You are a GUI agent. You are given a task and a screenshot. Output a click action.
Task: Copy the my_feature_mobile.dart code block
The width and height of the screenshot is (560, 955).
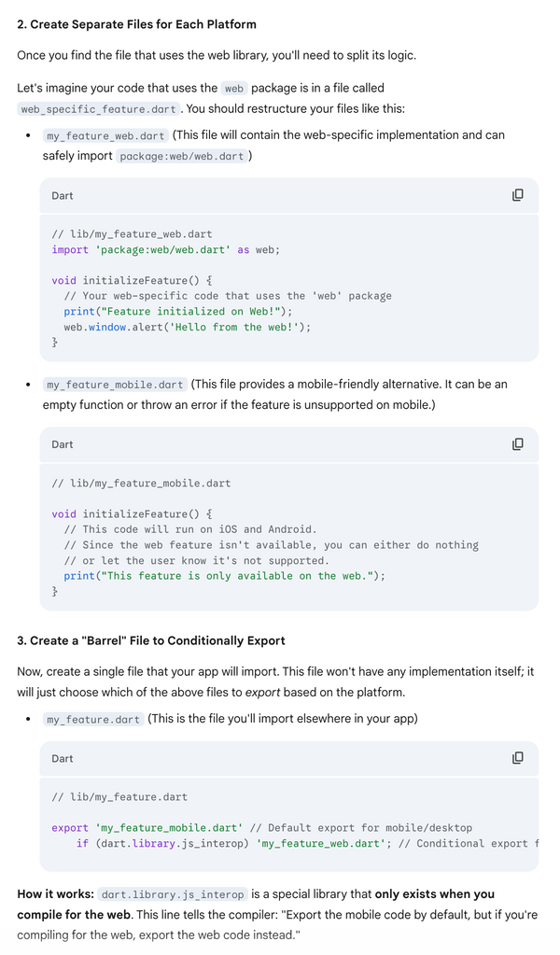coord(518,444)
